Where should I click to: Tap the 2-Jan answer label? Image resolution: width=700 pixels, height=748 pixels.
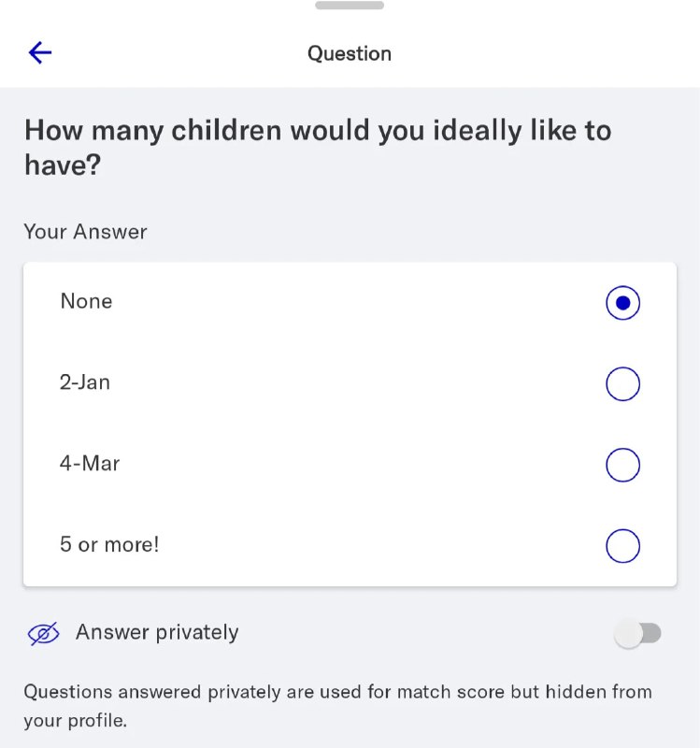click(x=85, y=382)
